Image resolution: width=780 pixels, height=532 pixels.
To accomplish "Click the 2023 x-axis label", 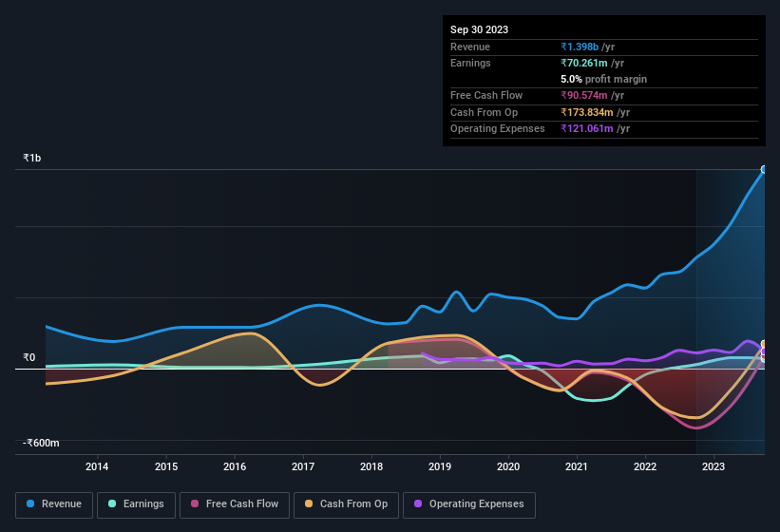I will coord(713,466).
